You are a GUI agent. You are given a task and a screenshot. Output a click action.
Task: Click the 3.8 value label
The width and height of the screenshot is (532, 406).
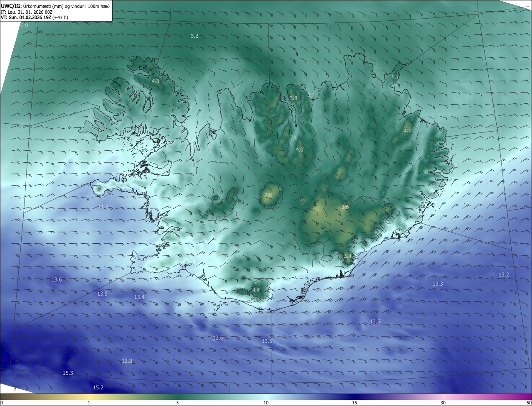tap(293, 98)
